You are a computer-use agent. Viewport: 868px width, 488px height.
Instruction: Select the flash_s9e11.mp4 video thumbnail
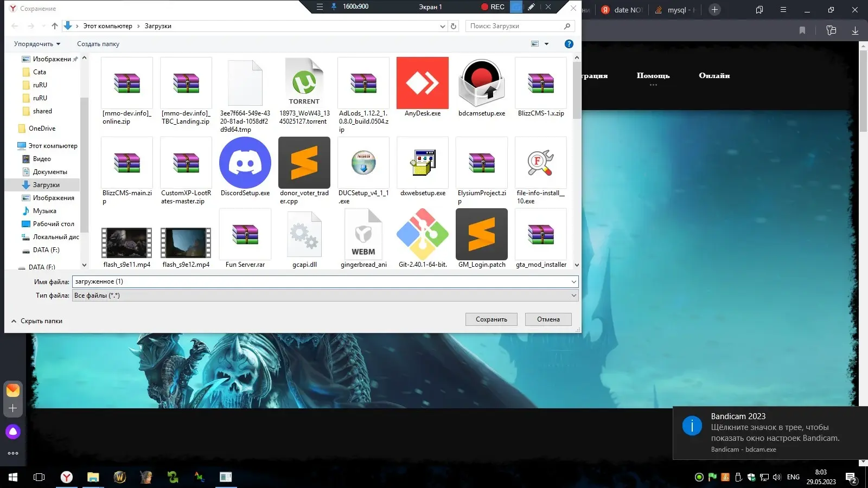[126, 242]
